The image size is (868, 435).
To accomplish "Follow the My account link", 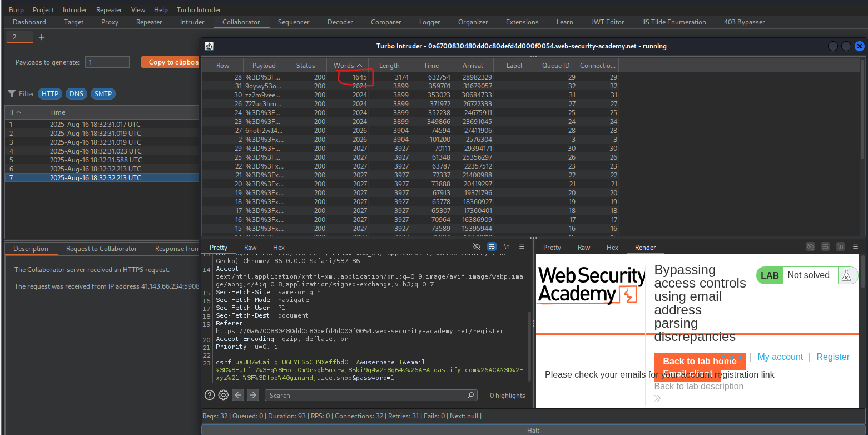I will pyautogui.click(x=780, y=357).
